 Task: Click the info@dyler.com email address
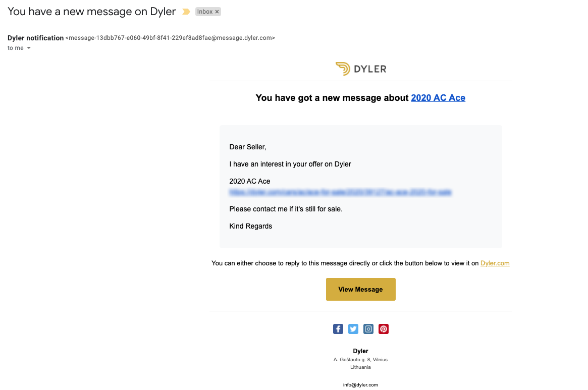tap(360, 385)
